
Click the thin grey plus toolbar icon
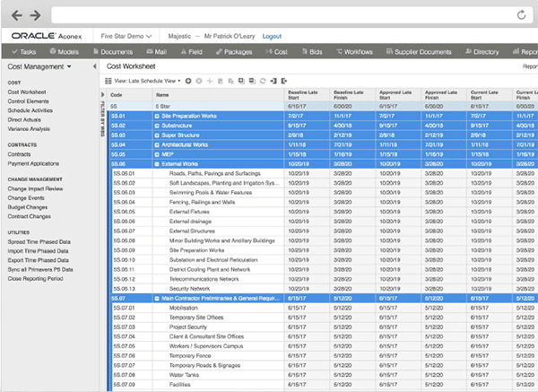(210, 81)
